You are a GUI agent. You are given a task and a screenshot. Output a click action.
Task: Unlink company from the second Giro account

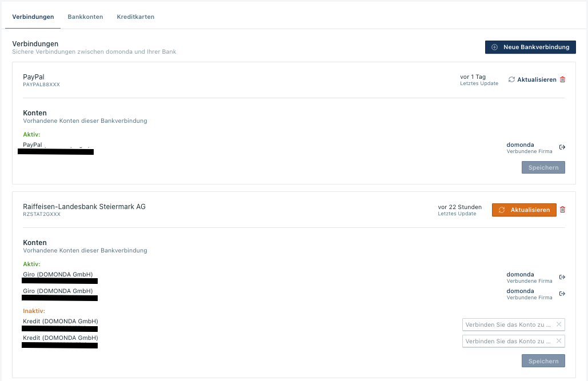click(562, 294)
